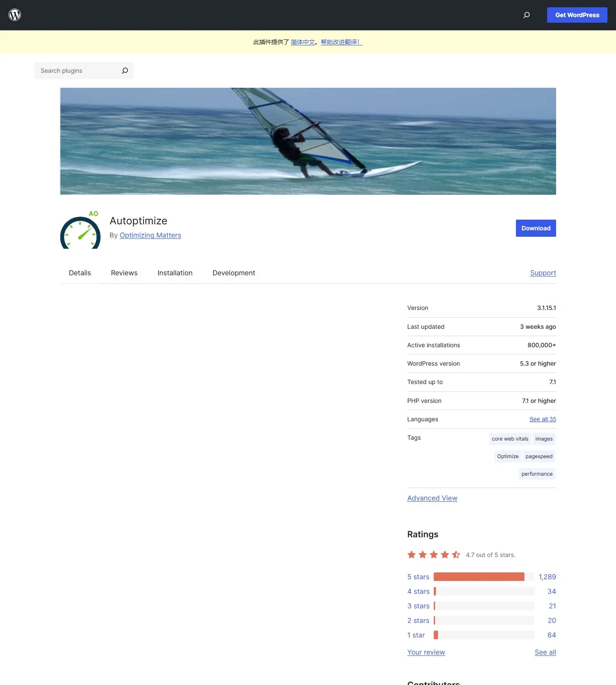Submit plugin search magnifier icon
Image resolution: width=616 pixels, height=685 pixels.
pos(125,71)
